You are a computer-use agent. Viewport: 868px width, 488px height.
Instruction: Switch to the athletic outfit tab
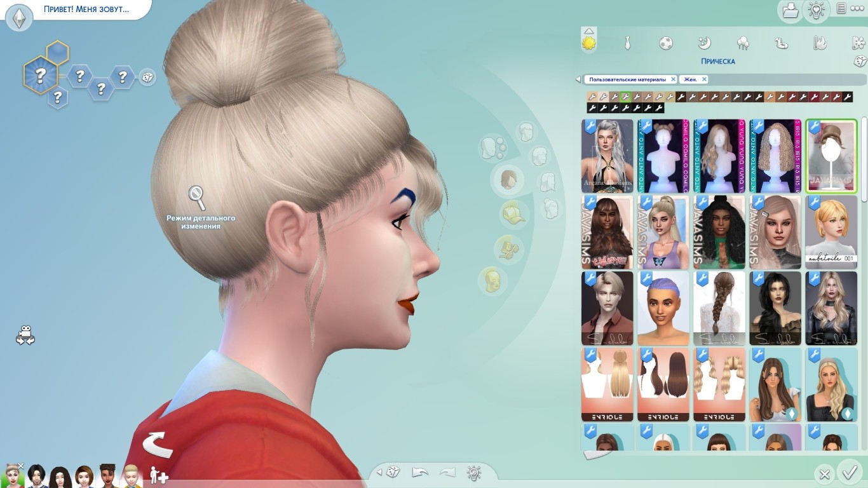coord(665,43)
